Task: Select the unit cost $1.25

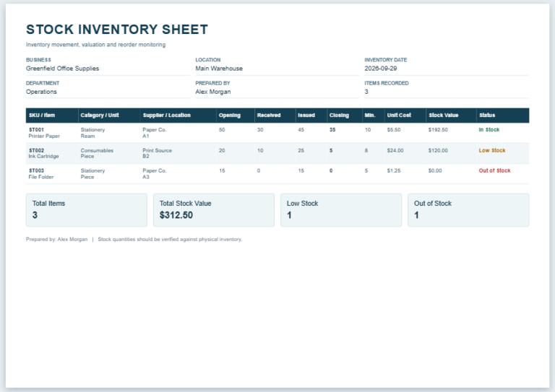Action: pyautogui.click(x=394, y=170)
